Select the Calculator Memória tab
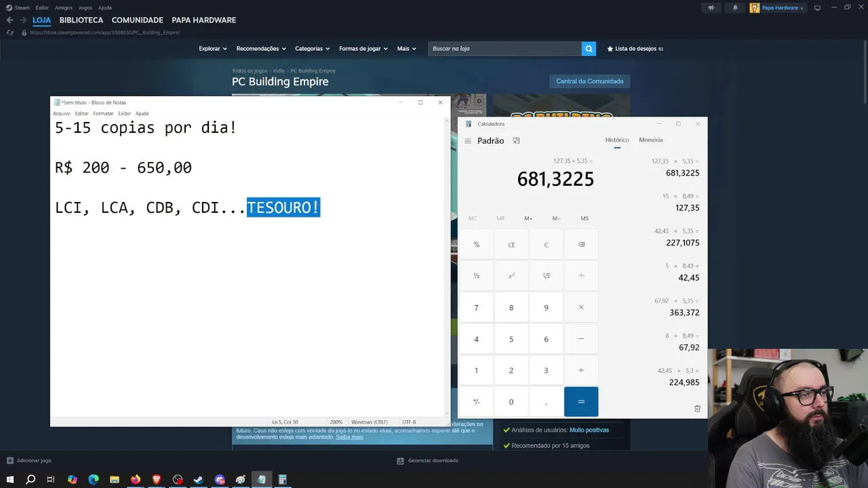Screen dimensions: 868x488 (651, 140)
